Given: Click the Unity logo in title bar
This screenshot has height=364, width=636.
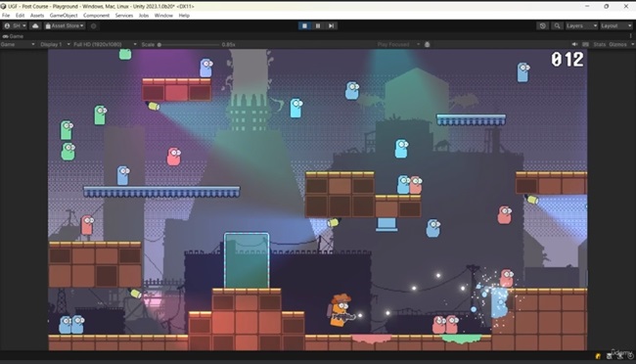Looking at the screenshot, I should 3,6.
